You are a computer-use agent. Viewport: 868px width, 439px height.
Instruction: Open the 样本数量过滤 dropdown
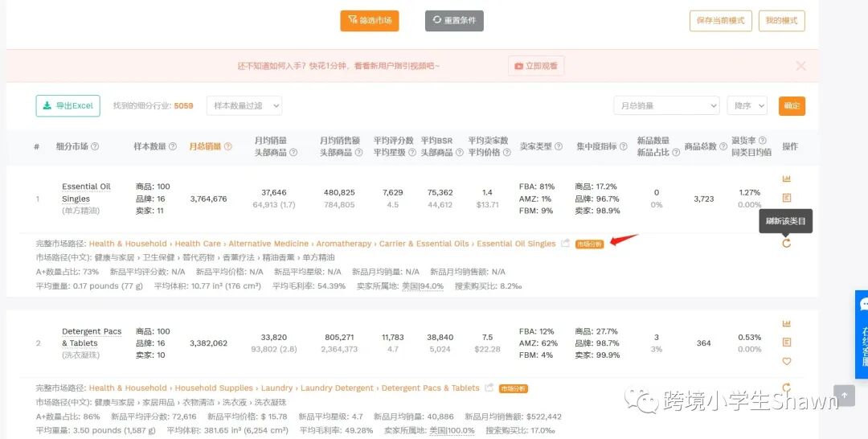pos(244,106)
